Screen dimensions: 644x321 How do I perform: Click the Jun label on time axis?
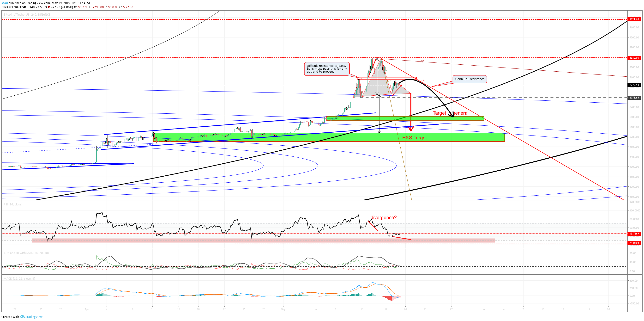point(484,309)
